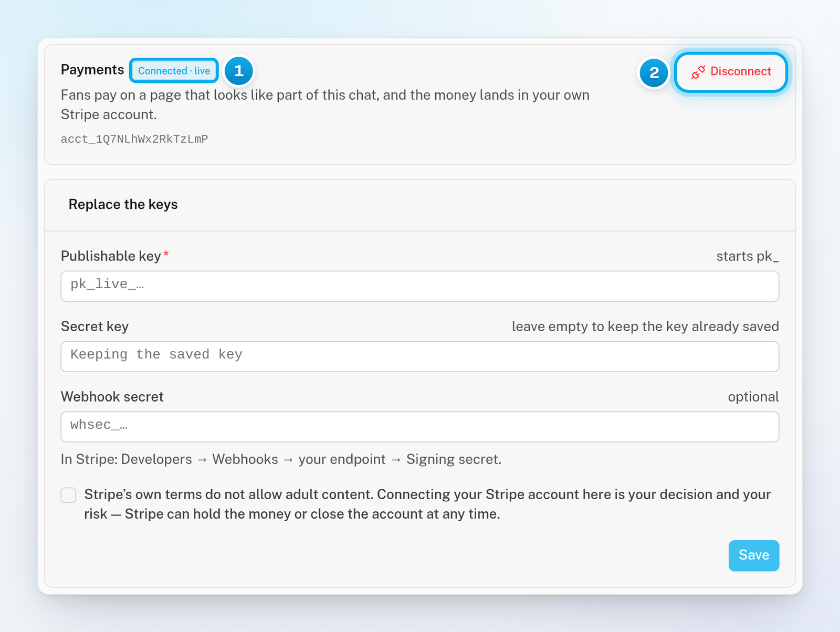The image size is (840, 632).
Task: Focus the Publishable key input field
Action: 420,286
